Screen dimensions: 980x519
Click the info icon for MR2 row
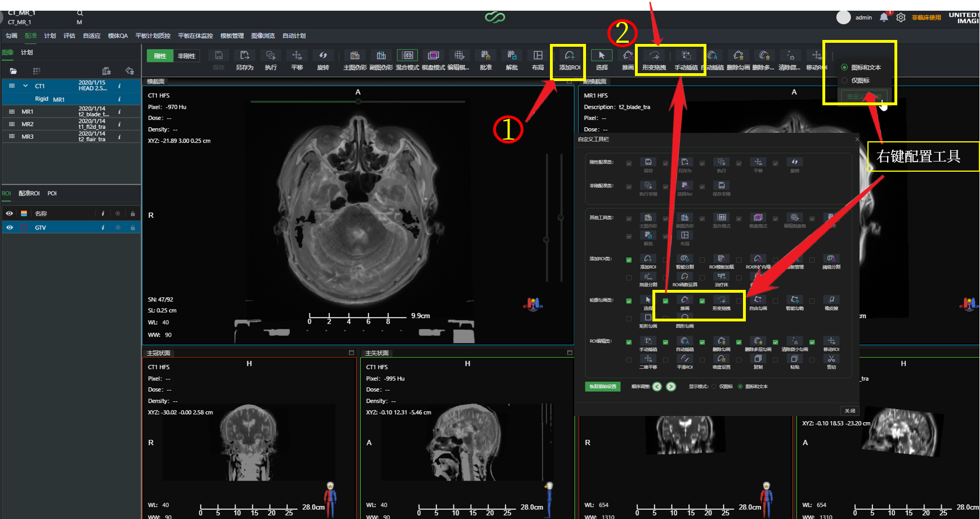coord(119,124)
